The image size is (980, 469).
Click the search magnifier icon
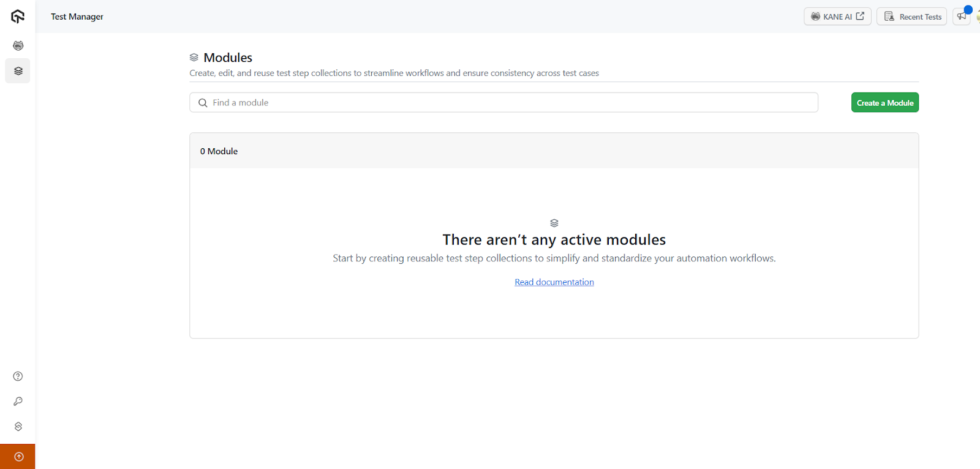(x=203, y=103)
